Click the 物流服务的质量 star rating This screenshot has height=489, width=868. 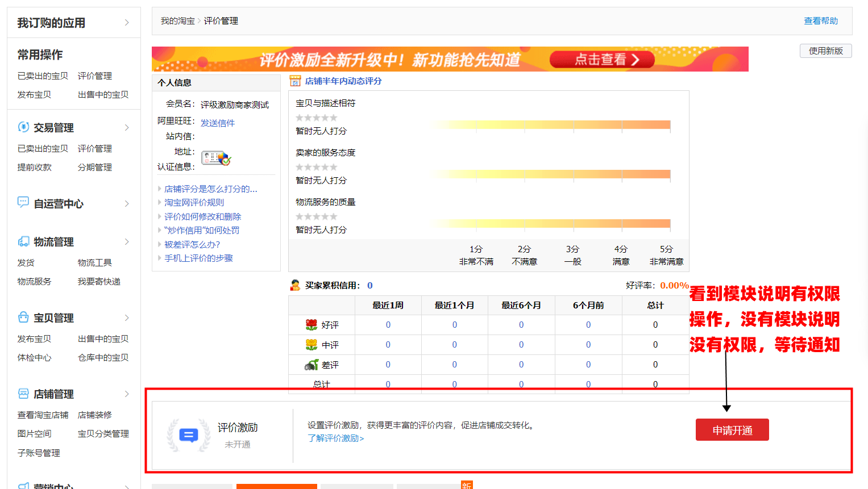[x=317, y=216]
